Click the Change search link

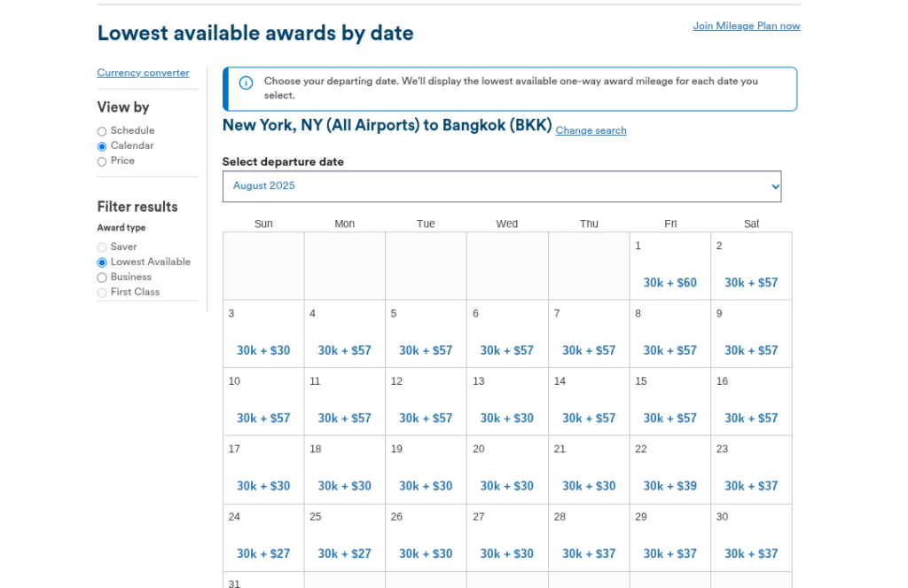[x=591, y=130]
